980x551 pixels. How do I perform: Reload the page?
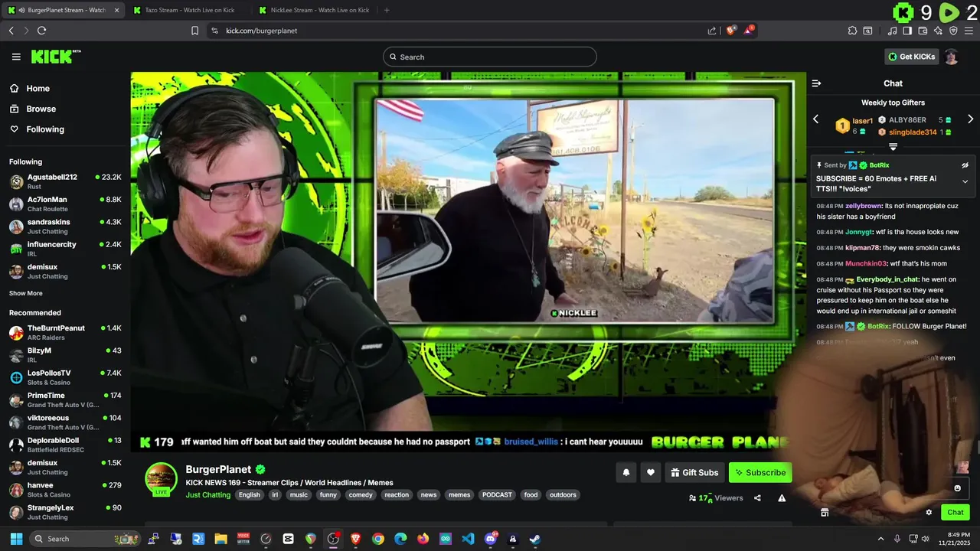pos(41,31)
